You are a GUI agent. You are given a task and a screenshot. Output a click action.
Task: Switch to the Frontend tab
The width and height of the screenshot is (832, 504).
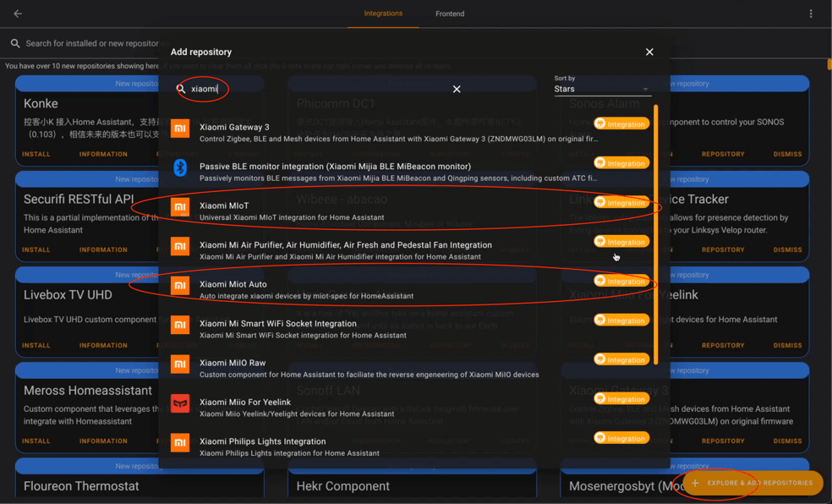[449, 14]
